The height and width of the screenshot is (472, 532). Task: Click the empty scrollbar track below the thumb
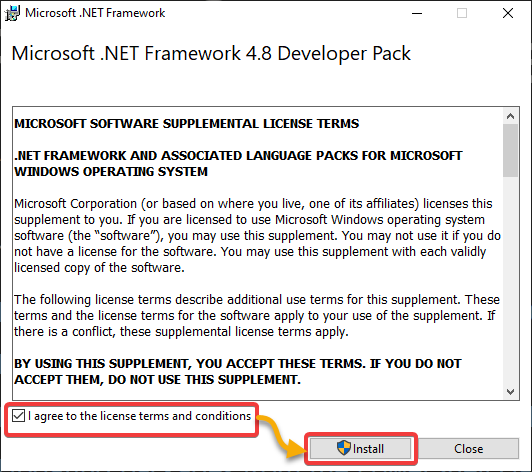pos(510,281)
